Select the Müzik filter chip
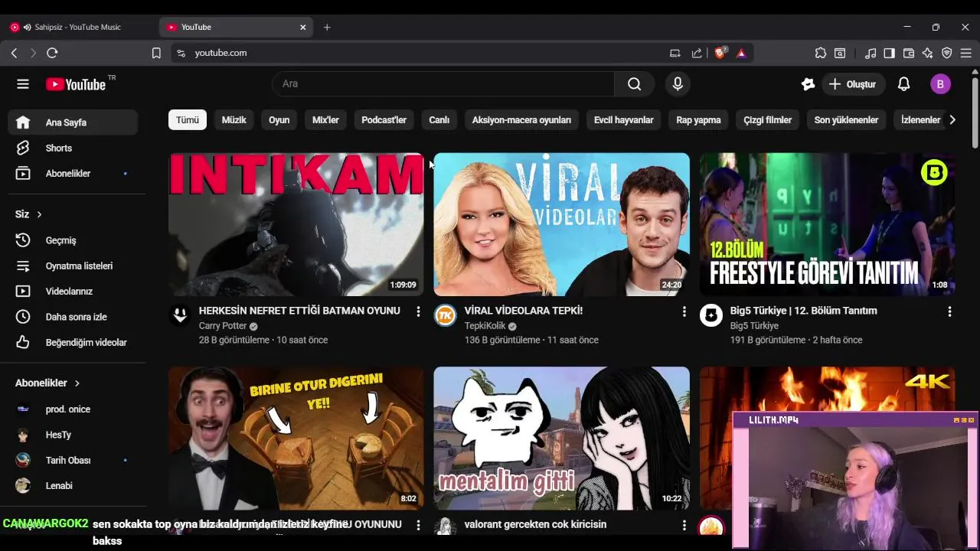This screenshot has width=980, height=551. pyautogui.click(x=234, y=120)
